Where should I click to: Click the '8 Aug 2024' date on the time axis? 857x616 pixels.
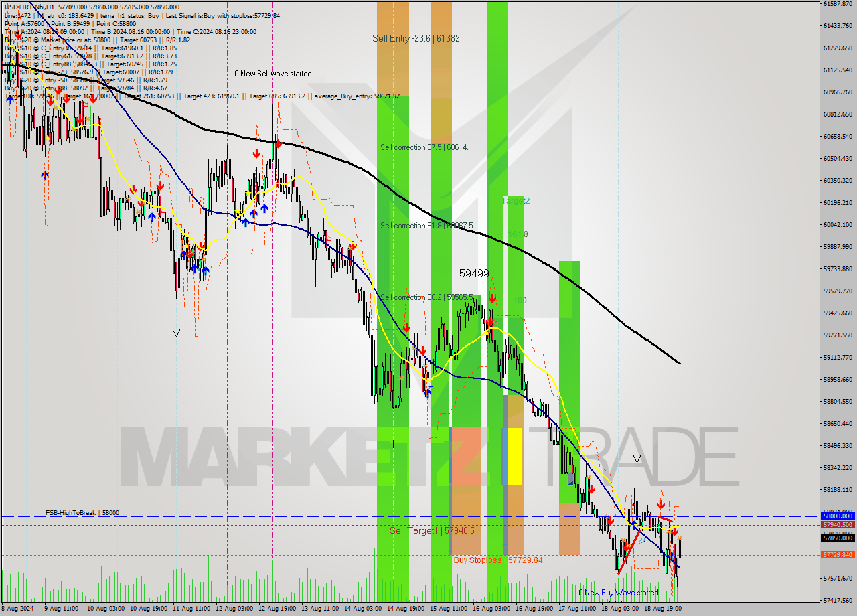pyautogui.click(x=17, y=610)
